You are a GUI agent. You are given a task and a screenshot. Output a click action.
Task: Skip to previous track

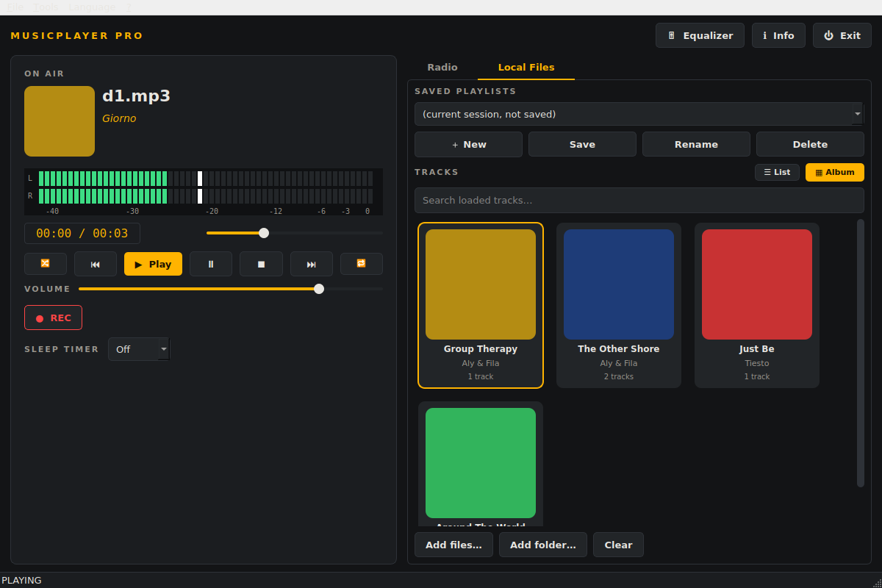click(x=96, y=264)
